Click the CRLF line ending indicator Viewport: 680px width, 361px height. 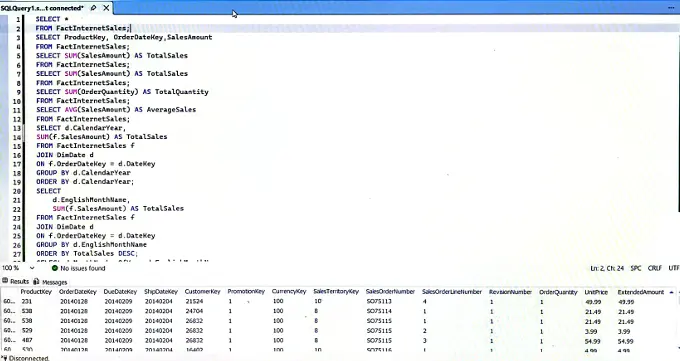(654, 268)
